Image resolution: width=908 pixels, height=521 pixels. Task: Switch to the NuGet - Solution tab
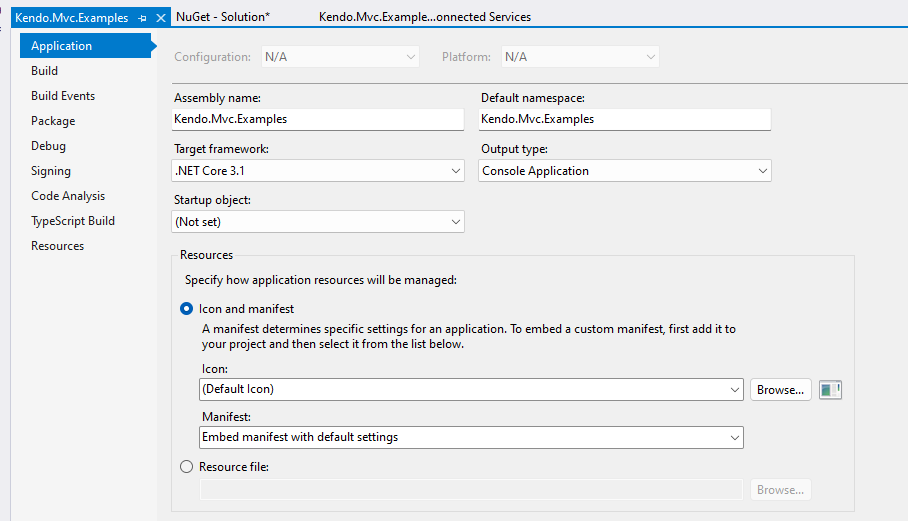pos(222,17)
